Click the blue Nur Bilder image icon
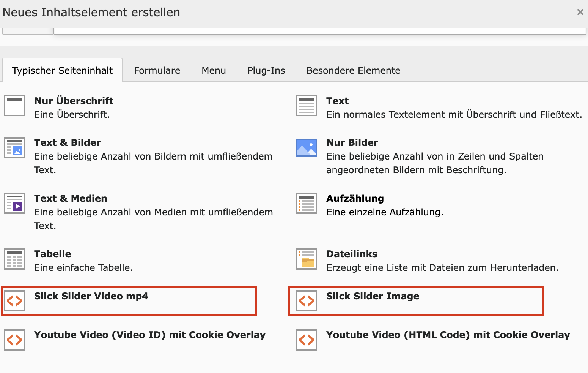Image resolution: width=588 pixels, height=373 pixels. 307,148
